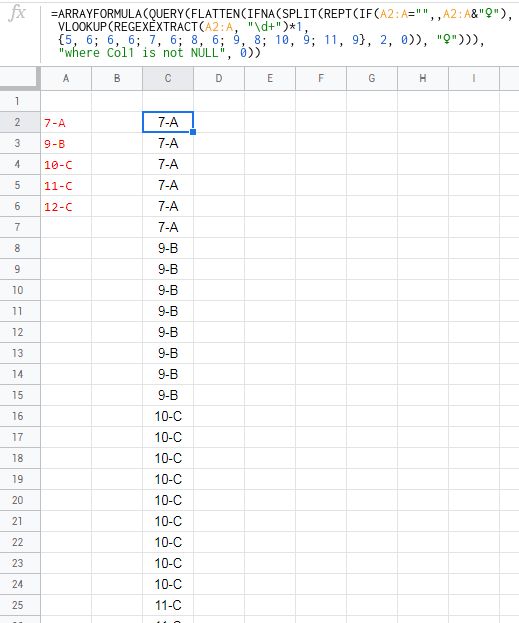The height and width of the screenshot is (623, 519).
Task: Click inside the formula bar text
Action: coord(281,33)
